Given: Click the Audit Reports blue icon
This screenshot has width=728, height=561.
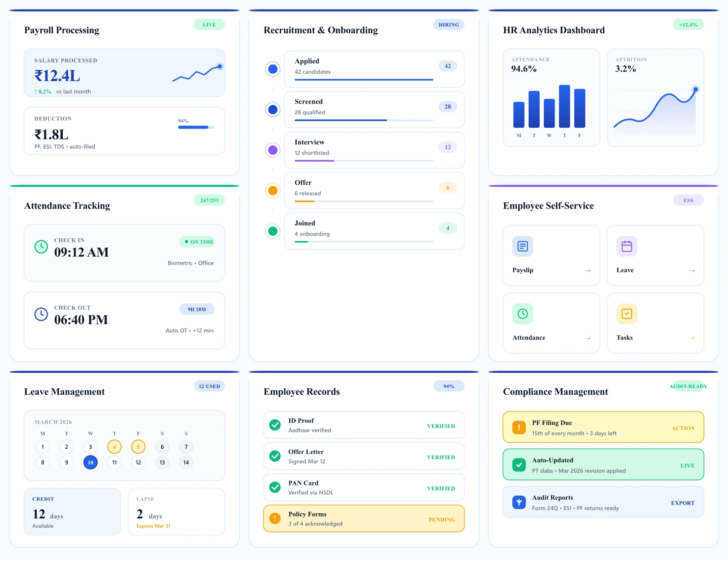Looking at the screenshot, I should (519, 502).
